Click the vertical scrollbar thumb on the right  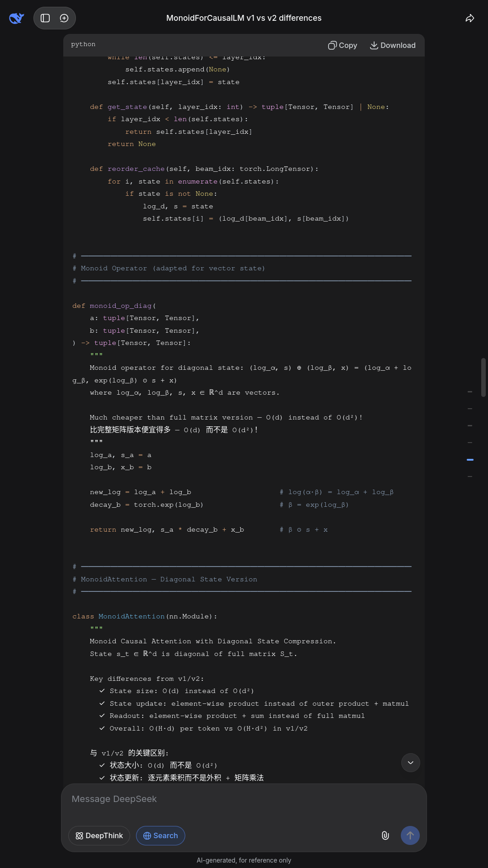483,377
